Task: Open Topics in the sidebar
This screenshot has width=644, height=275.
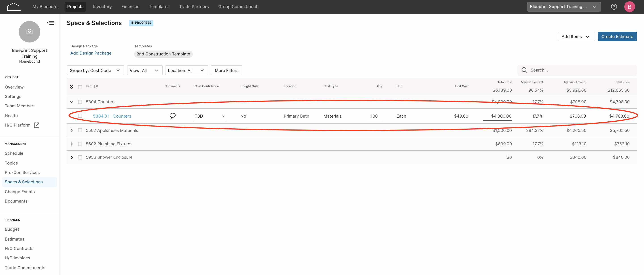Action: (11, 163)
